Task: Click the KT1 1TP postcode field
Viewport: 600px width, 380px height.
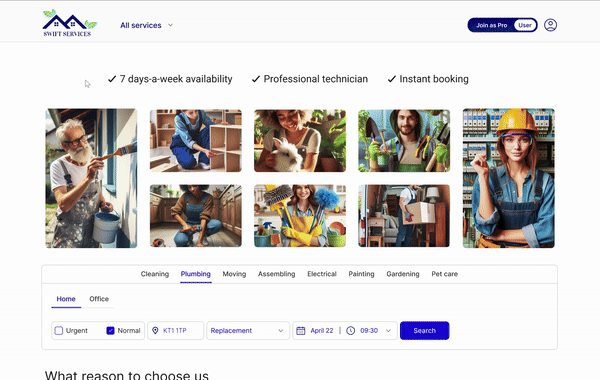Action: (176, 331)
